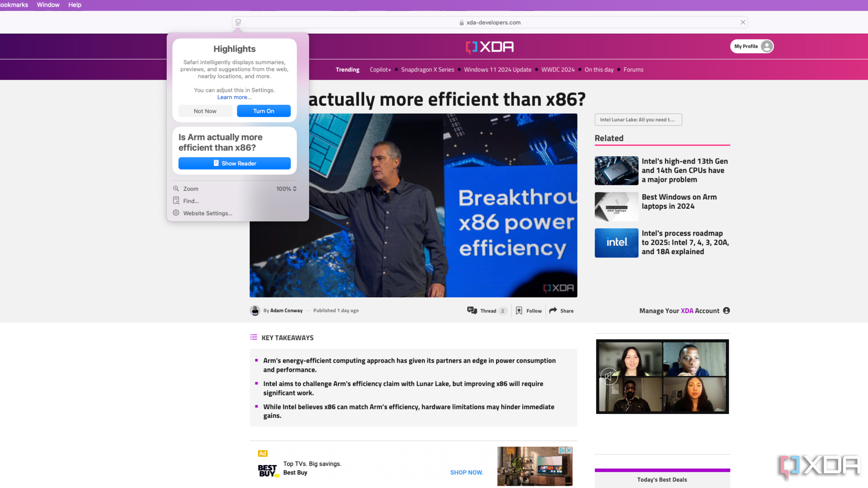Image resolution: width=868 pixels, height=488 pixels.
Task: Click the Thread comments icon
Action: click(x=472, y=310)
